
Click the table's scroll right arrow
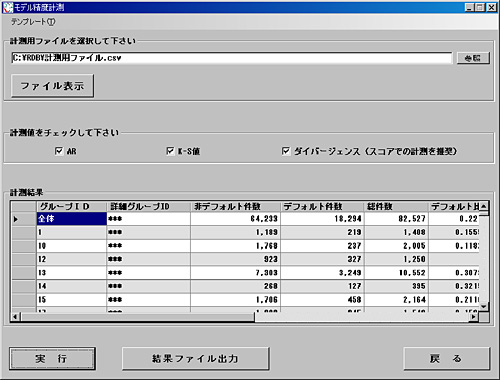point(474,317)
